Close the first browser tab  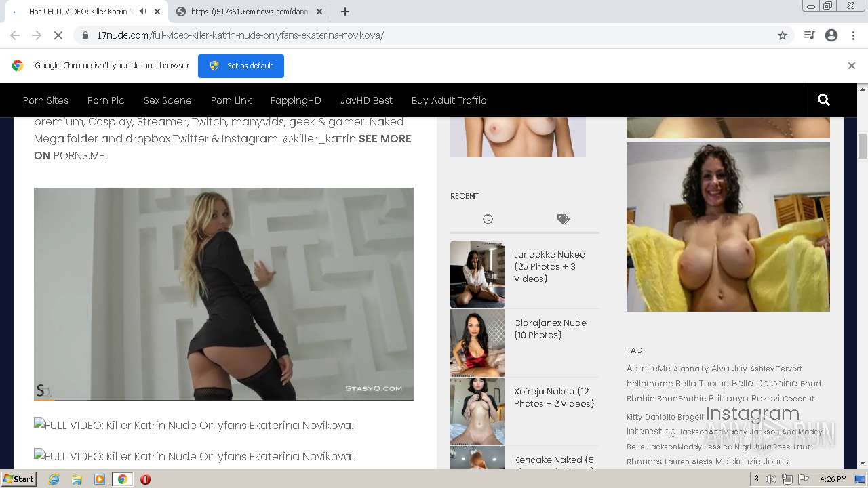click(157, 12)
